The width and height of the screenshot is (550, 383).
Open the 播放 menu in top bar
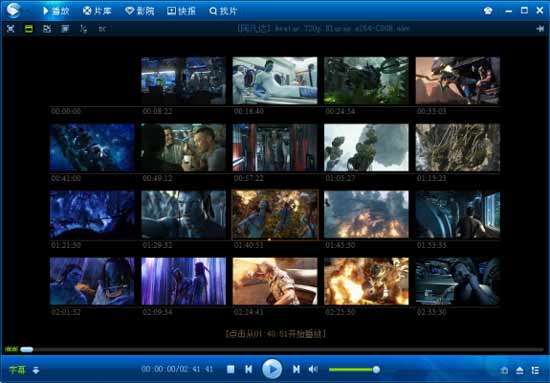[x=56, y=11]
